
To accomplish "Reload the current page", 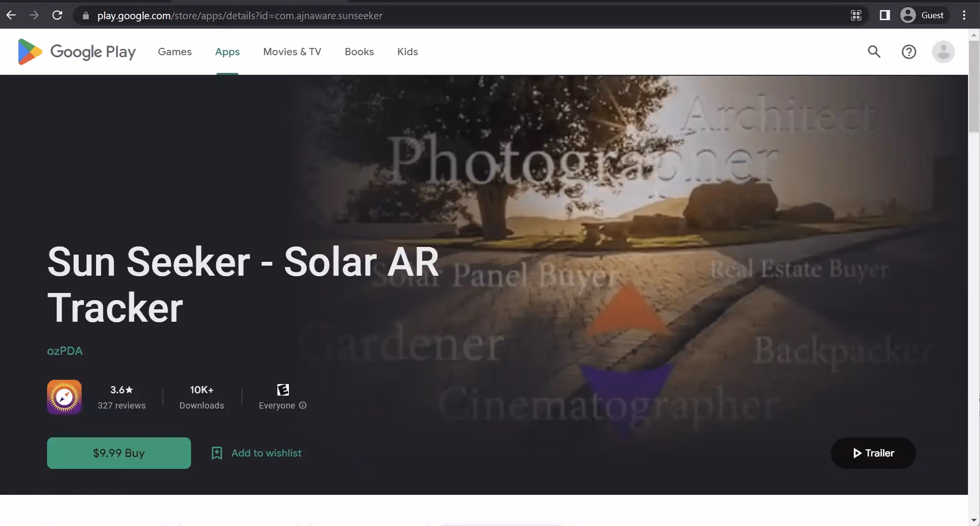I will click(x=57, y=15).
